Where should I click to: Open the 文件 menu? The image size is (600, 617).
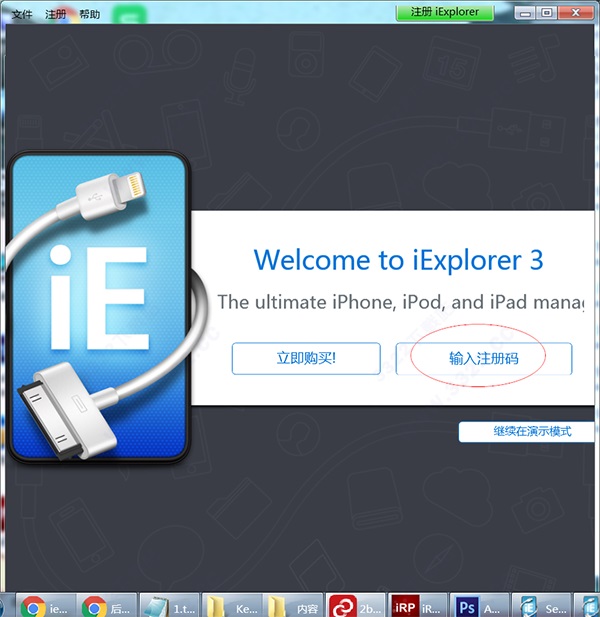coord(22,14)
